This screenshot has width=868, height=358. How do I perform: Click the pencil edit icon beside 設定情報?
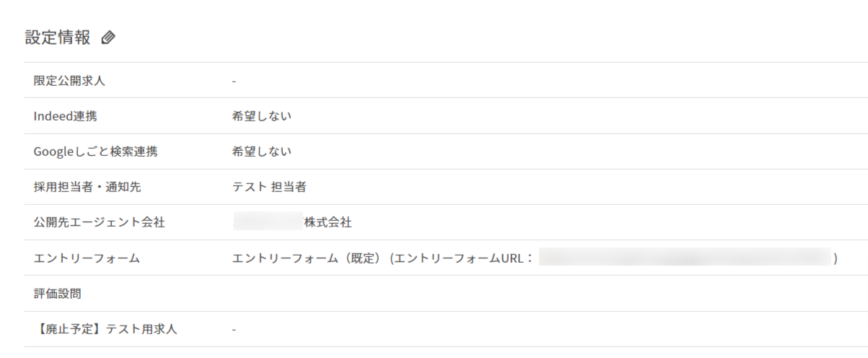[108, 38]
